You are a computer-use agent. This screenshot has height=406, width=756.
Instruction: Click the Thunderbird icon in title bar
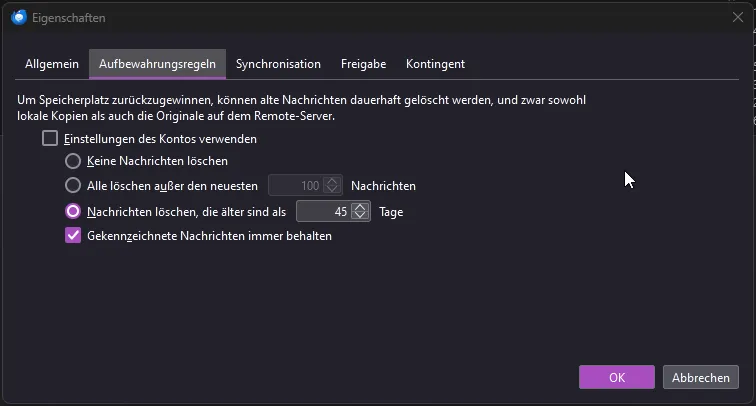click(18, 17)
